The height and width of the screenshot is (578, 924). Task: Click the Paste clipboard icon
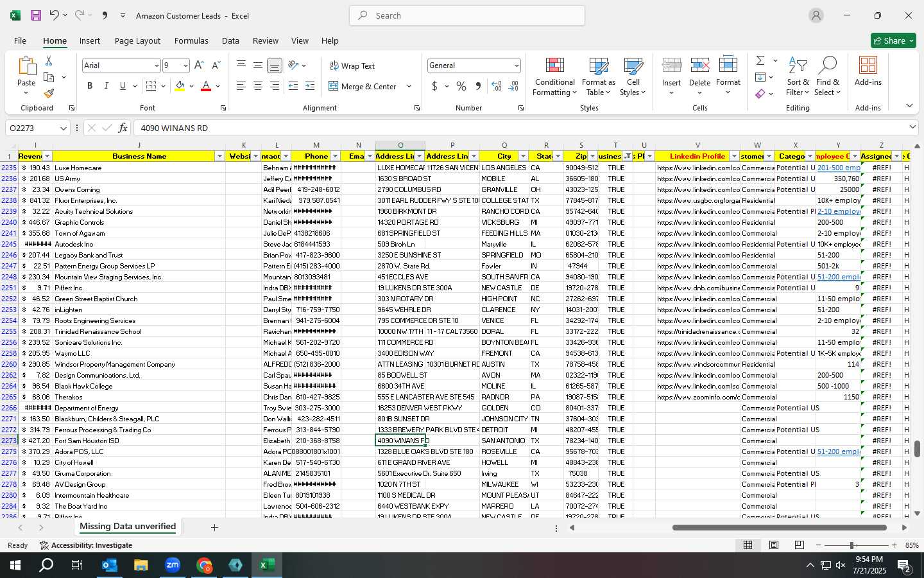point(26,66)
